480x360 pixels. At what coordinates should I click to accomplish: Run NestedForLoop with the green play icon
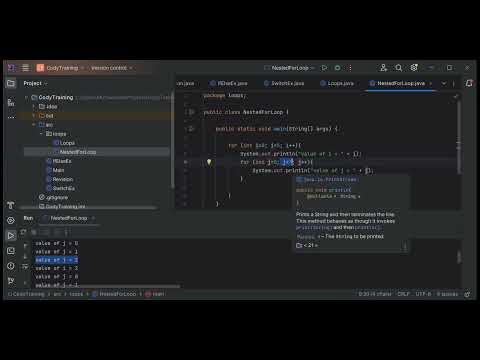point(324,68)
